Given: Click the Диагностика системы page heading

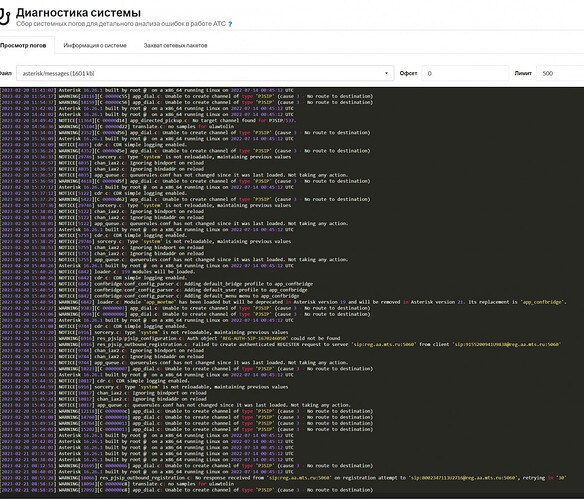Looking at the screenshot, I should coord(78,13).
